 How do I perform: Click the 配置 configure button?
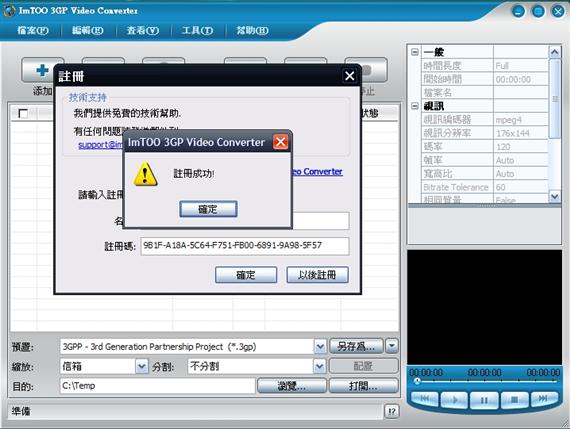363,366
